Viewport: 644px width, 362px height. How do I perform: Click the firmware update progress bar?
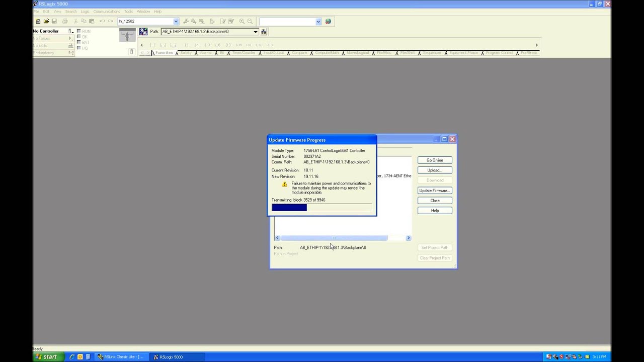pos(322,208)
